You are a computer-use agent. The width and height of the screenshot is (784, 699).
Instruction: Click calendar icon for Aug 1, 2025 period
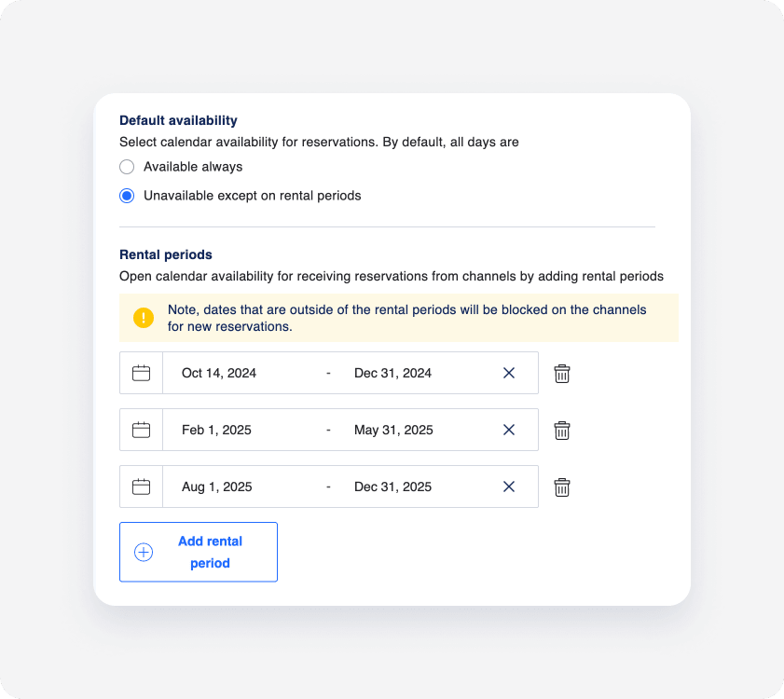point(141,487)
